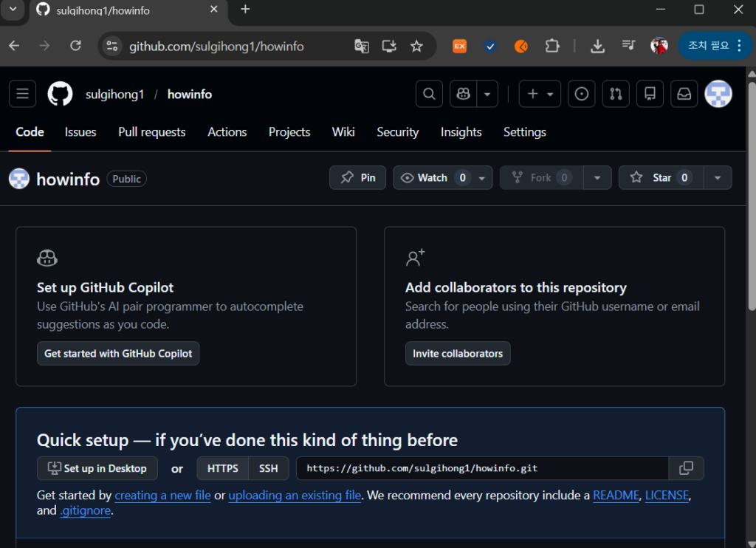Follow the 'creating a new file' link
The height and width of the screenshot is (548, 756).
pos(162,496)
